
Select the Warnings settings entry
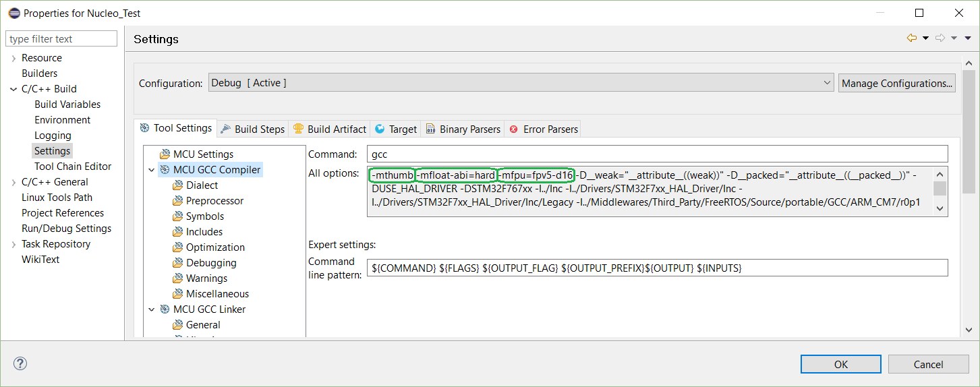tap(206, 278)
